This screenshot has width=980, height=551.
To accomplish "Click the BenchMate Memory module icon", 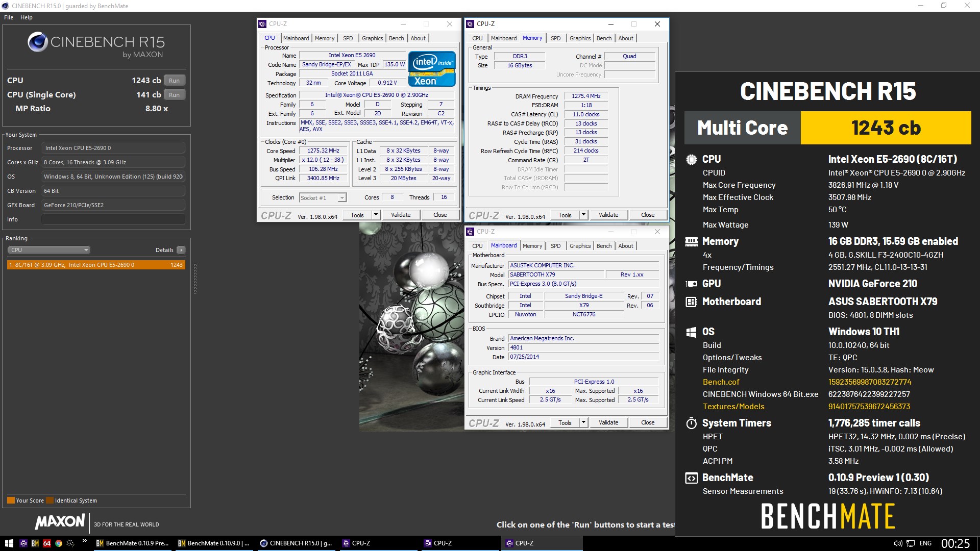I will (x=691, y=241).
